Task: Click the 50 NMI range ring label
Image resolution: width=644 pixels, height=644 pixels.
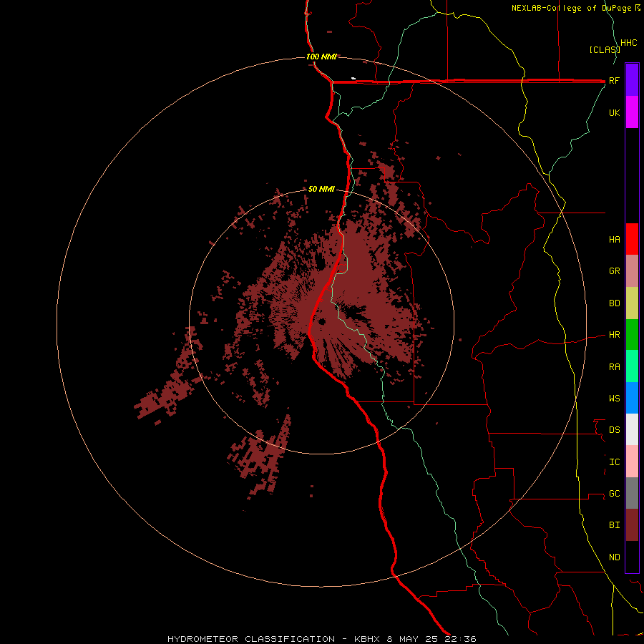Action: point(321,189)
